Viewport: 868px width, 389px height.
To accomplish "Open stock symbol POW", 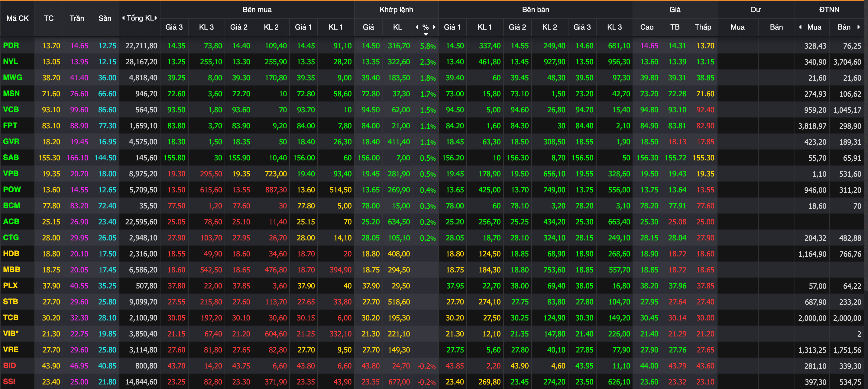I will point(12,189).
